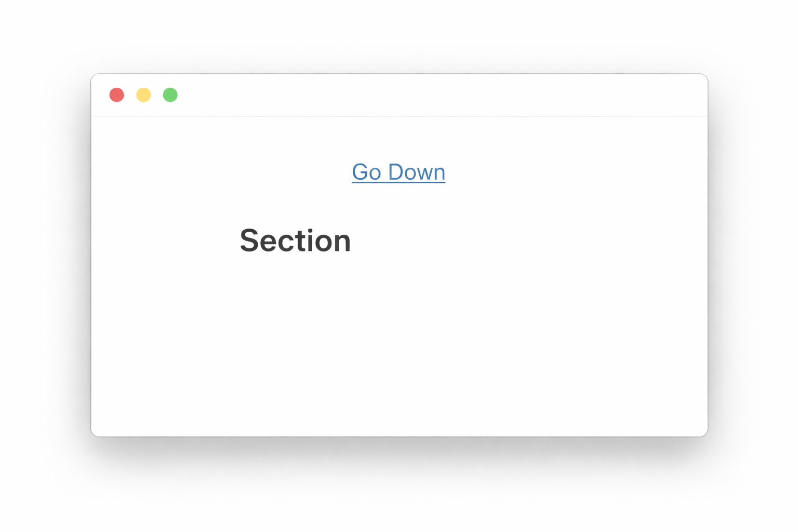The height and width of the screenshot is (532, 798).
Task: Jump down the page via Go Down
Action: (x=398, y=172)
